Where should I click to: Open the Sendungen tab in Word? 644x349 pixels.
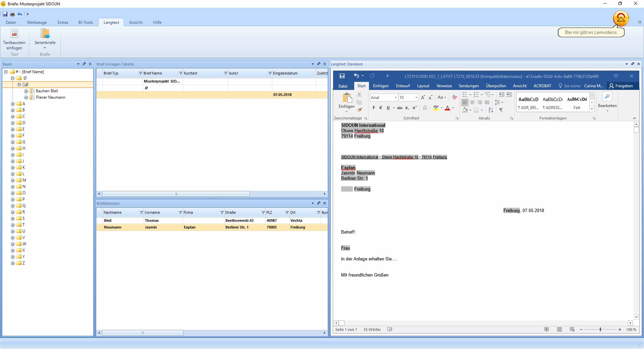point(469,86)
